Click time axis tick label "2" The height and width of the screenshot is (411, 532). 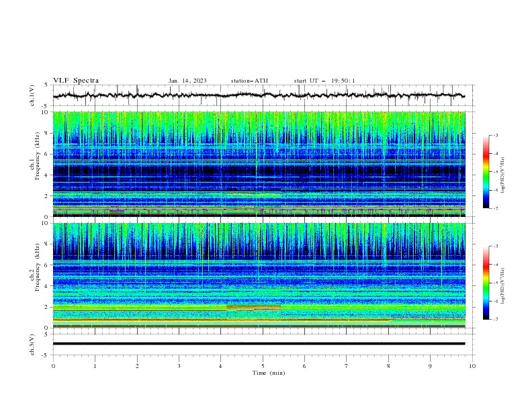click(x=137, y=366)
